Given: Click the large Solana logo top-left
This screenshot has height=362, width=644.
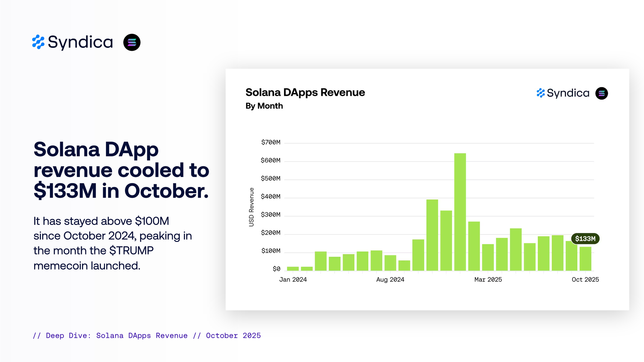Looking at the screenshot, I should (132, 42).
